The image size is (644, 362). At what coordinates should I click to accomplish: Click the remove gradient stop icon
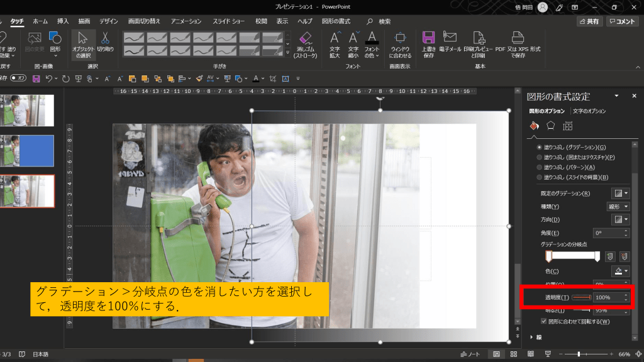[624, 256]
